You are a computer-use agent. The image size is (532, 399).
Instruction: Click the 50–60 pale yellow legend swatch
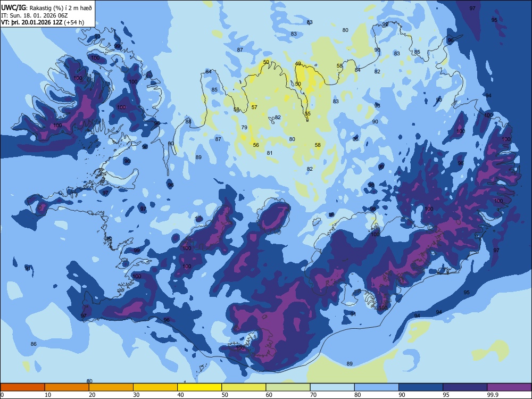244,387
